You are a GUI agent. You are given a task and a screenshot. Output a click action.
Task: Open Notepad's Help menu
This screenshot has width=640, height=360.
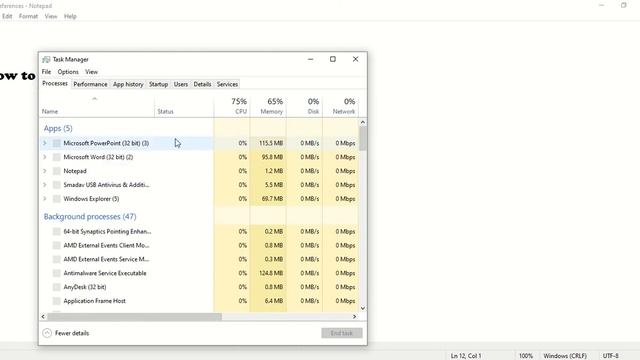(70, 16)
